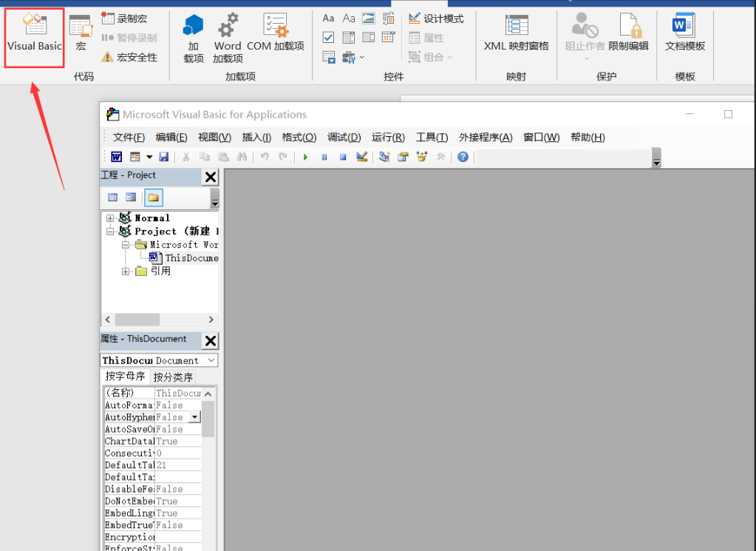Insert drop-down list content control
Viewport: 756px width, 551px height.
coord(368,37)
